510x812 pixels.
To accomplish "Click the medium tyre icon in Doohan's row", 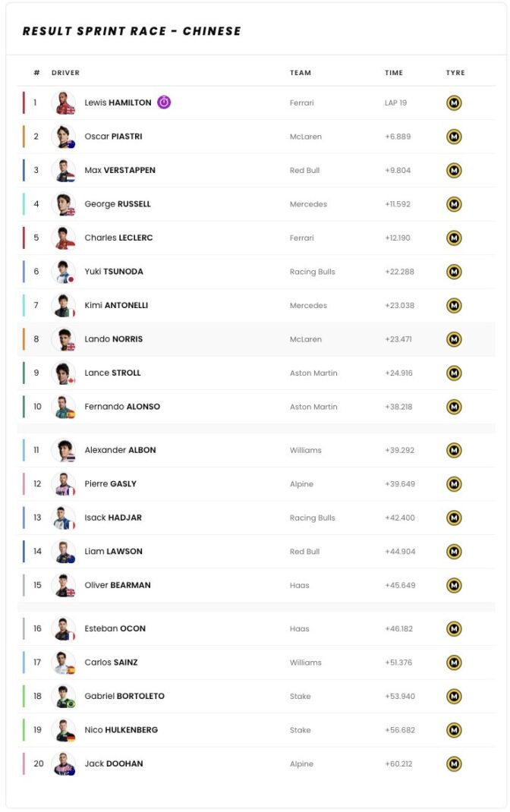I will tap(454, 764).
